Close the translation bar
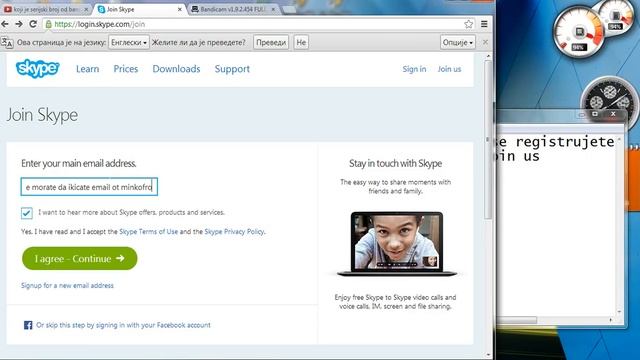The height and width of the screenshot is (360, 640). [x=485, y=42]
